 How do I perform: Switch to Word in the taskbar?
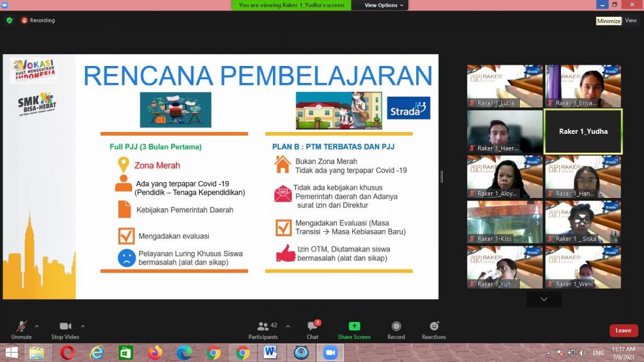pos(271,353)
